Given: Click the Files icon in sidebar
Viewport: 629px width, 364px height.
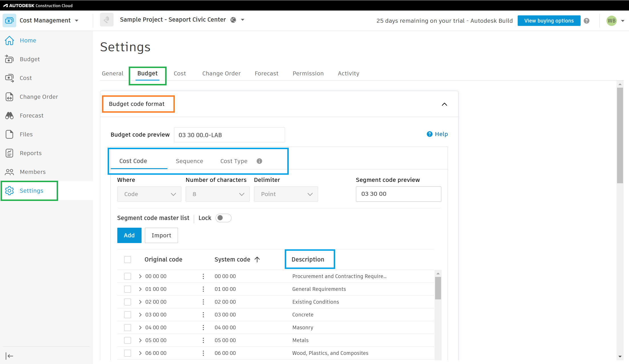Looking at the screenshot, I should (x=9, y=134).
